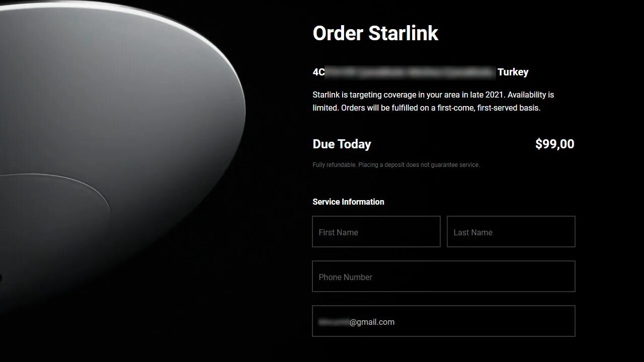Focus the Last Name text box
The width and height of the screenshot is (644, 362).
[511, 232]
